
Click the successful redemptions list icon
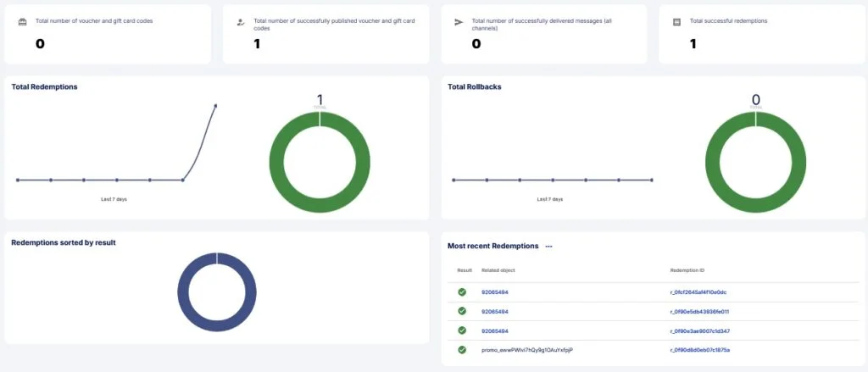click(x=676, y=22)
